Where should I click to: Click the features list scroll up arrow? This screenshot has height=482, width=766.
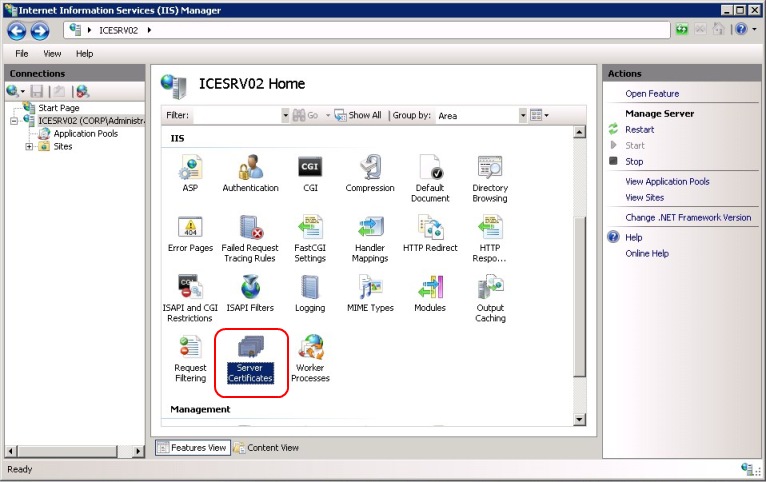pos(579,132)
